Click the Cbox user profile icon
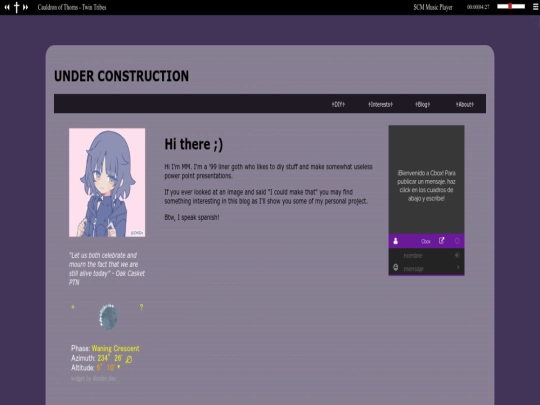This screenshot has width=540, height=405. coord(396,241)
